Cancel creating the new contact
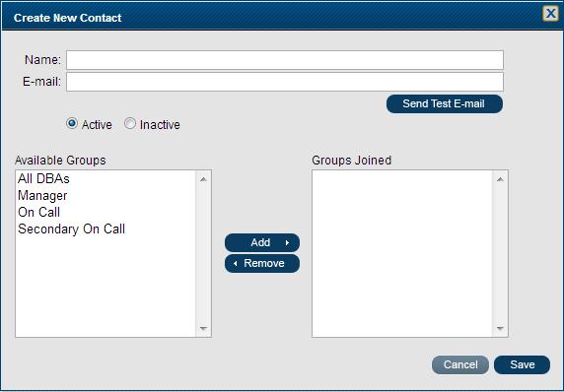564x392 pixels. (460, 364)
